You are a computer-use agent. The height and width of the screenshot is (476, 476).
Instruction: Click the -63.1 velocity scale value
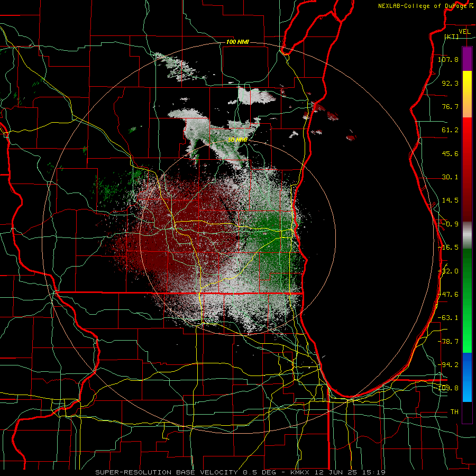point(448,318)
